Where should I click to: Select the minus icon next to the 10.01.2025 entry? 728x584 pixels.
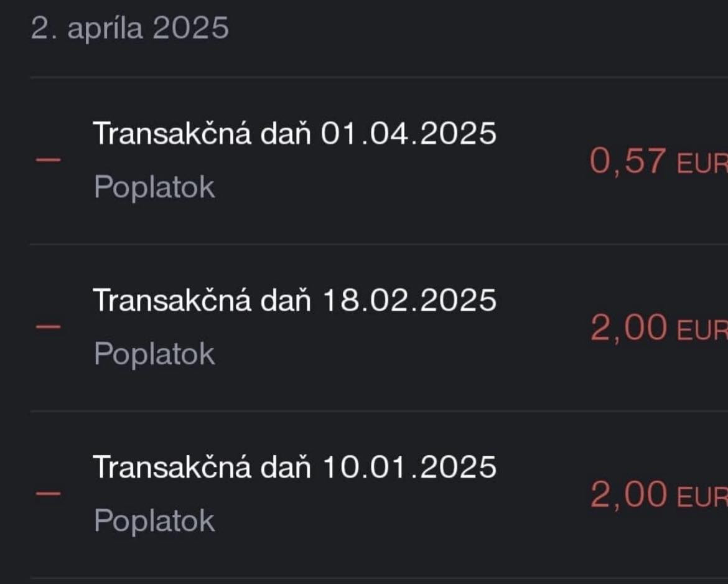(48, 493)
